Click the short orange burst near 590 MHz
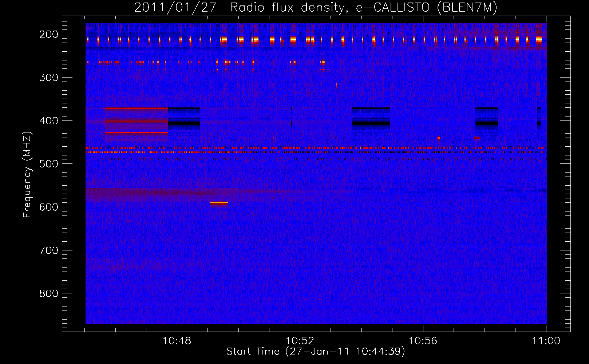Image resolution: width=589 pixels, height=364 pixels. pos(219,203)
